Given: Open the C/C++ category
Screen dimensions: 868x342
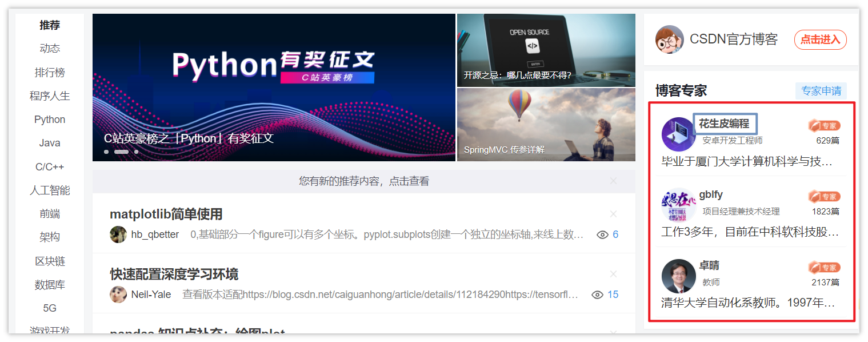Looking at the screenshot, I should tap(50, 167).
